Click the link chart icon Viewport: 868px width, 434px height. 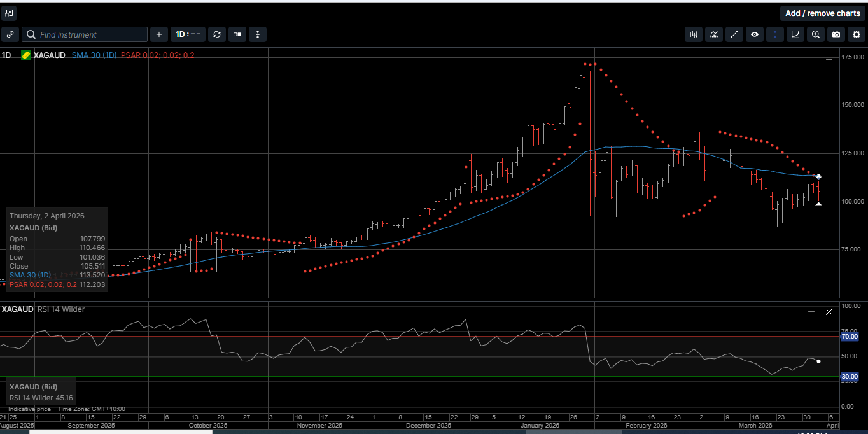[x=10, y=34]
